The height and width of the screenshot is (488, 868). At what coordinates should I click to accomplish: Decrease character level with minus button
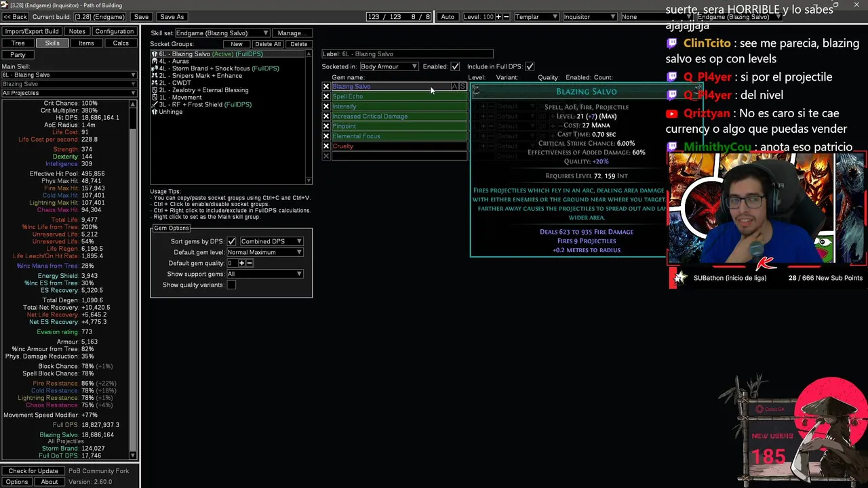click(506, 17)
